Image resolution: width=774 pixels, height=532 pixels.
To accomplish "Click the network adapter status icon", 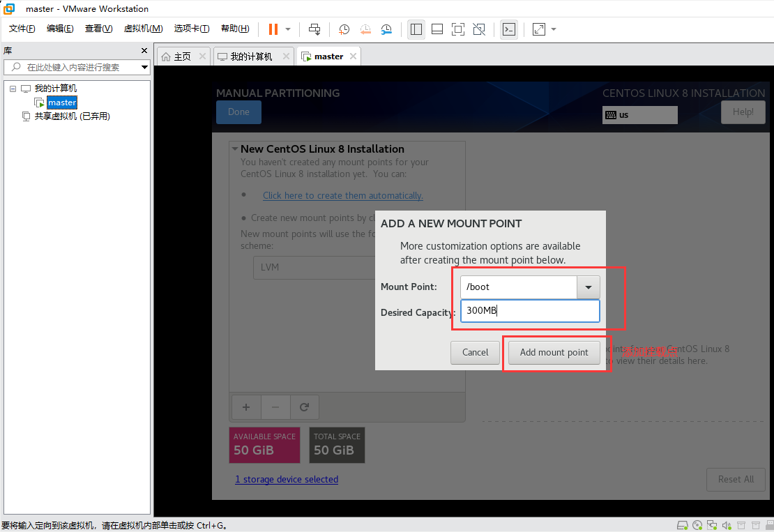I will (712, 526).
